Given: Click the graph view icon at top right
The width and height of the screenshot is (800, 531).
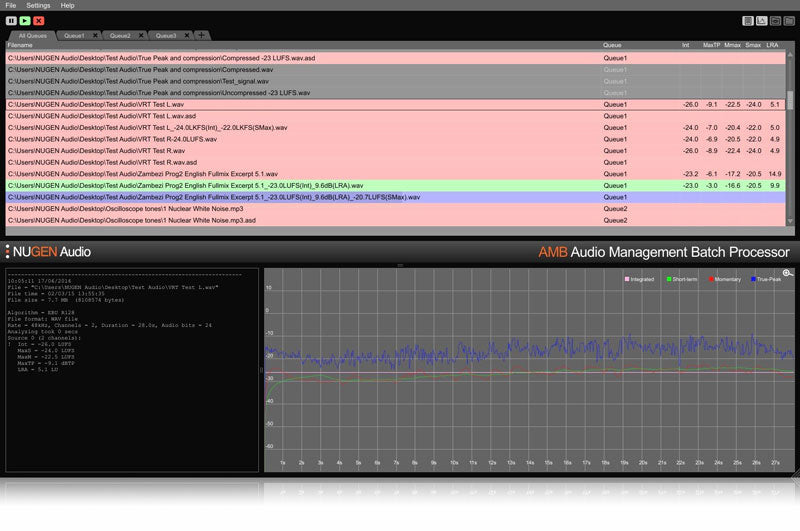Looking at the screenshot, I should coord(762,21).
